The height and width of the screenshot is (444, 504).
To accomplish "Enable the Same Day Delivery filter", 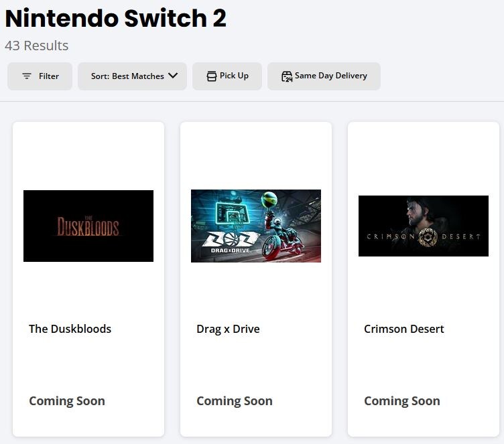I will click(330, 76).
